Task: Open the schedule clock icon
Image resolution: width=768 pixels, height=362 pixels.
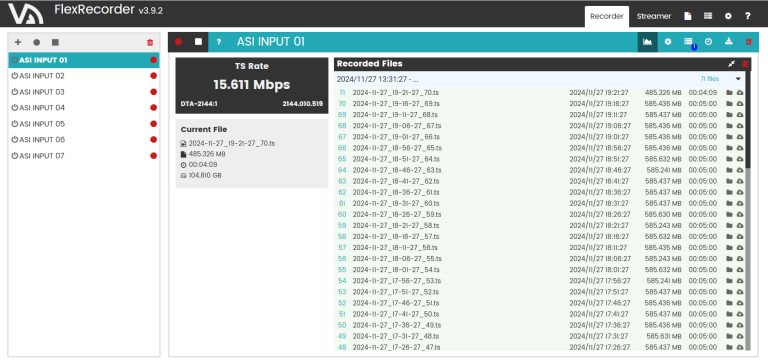Action: tap(708, 42)
